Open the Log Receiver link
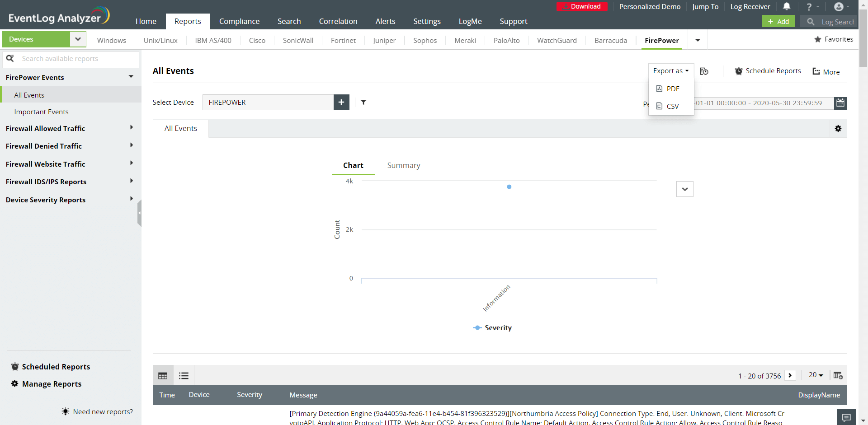 pos(750,6)
